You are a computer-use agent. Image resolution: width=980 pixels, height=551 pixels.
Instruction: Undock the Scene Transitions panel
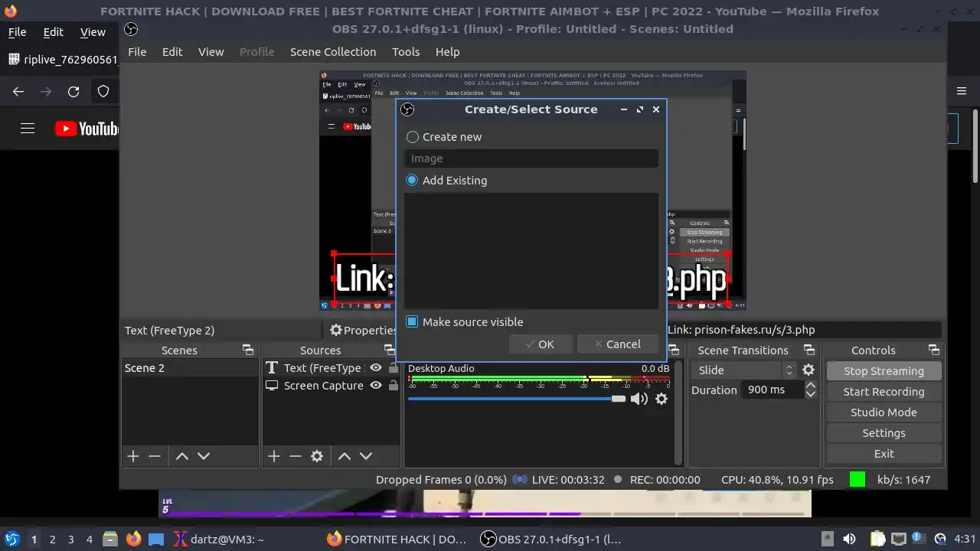click(x=809, y=350)
